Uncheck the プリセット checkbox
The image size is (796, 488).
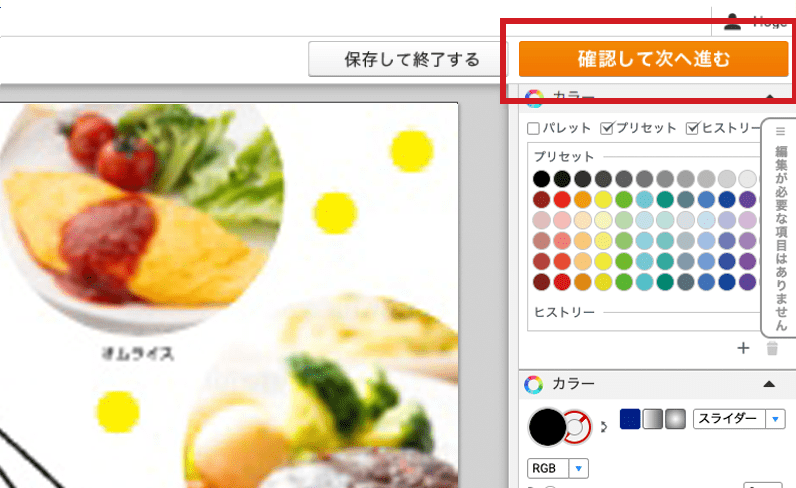[607, 128]
